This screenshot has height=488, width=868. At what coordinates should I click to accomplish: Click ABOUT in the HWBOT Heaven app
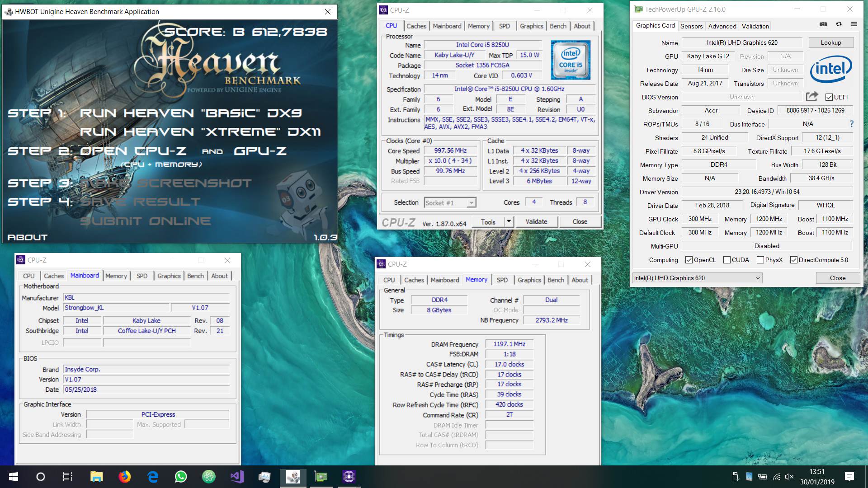pos(27,237)
